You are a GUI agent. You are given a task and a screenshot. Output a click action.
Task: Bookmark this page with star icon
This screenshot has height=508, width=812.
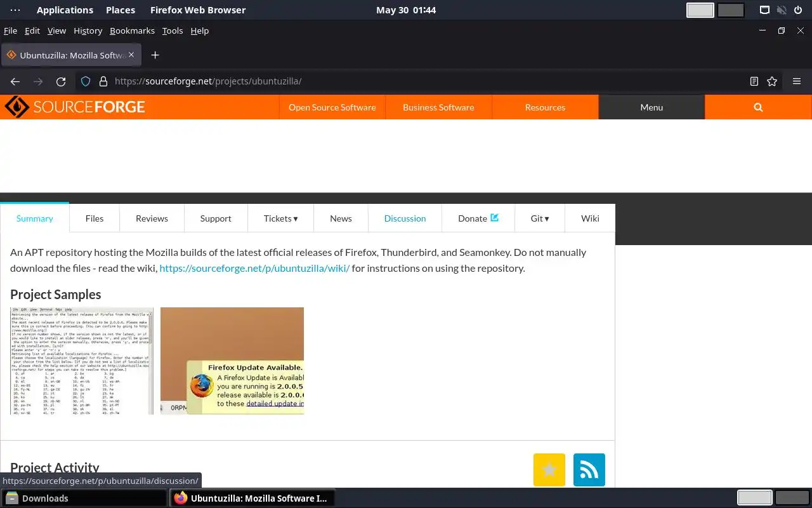click(x=772, y=81)
